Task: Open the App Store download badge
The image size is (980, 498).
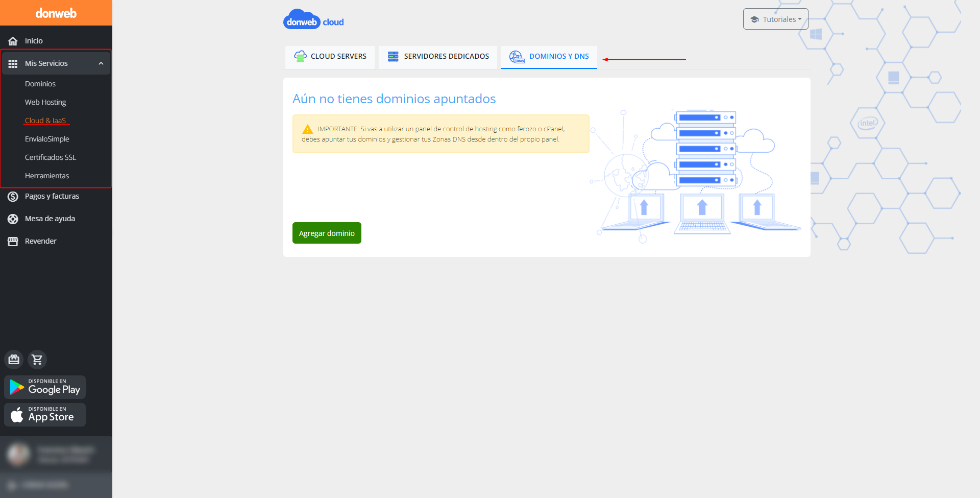Action: 45,415
